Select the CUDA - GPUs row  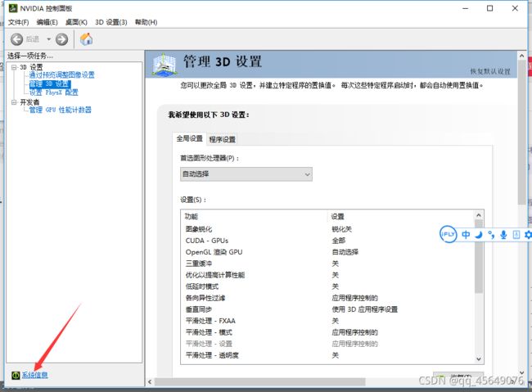coord(327,241)
